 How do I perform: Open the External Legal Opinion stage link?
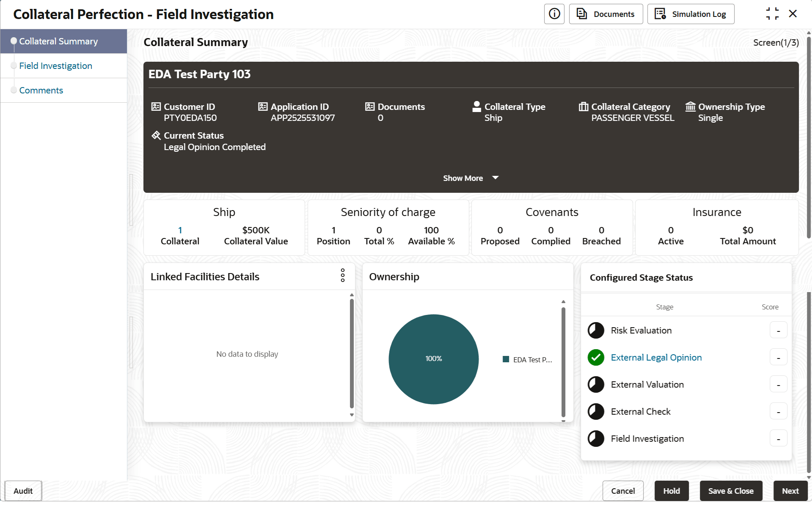pyautogui.click(x=656, y=358)
